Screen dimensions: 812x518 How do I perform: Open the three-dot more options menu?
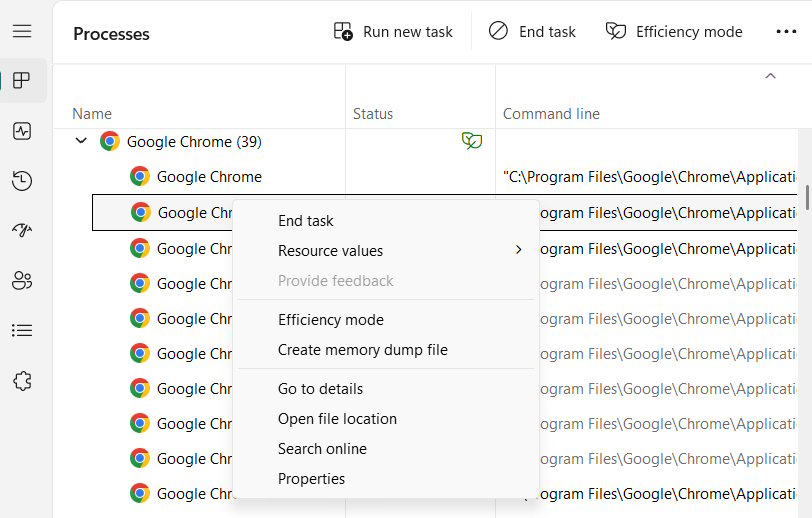coord(786,32)
